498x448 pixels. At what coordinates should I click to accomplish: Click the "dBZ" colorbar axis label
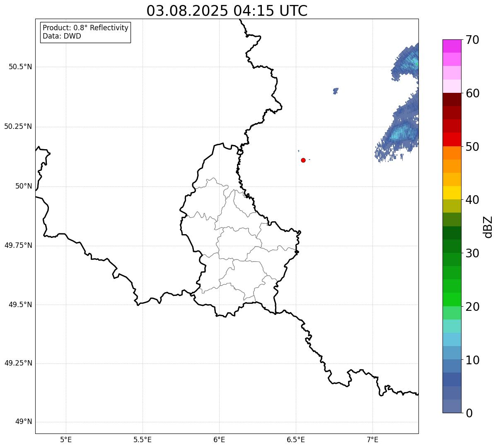point(488,226)
